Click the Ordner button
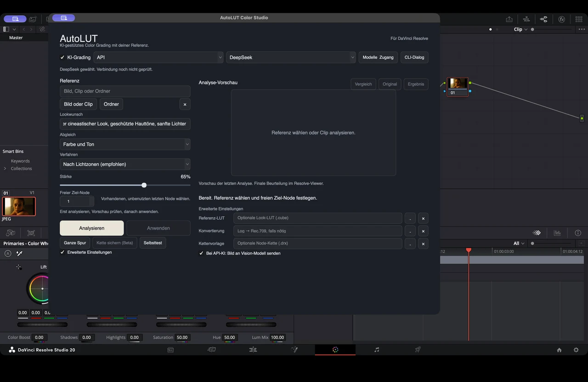Image resolution: width=588 pixels, height=382 pixels. click(x=111, y=104)
